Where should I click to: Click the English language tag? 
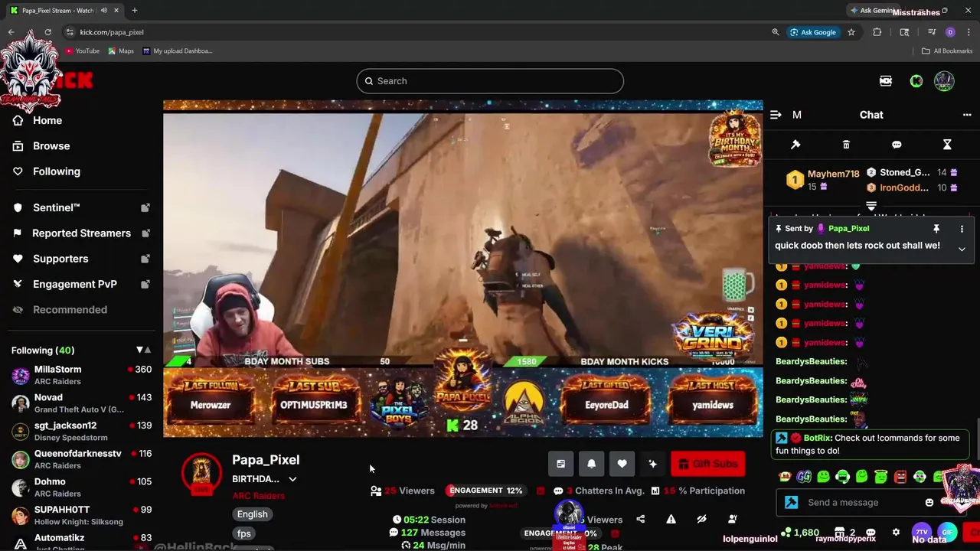[x=252, y=514]
